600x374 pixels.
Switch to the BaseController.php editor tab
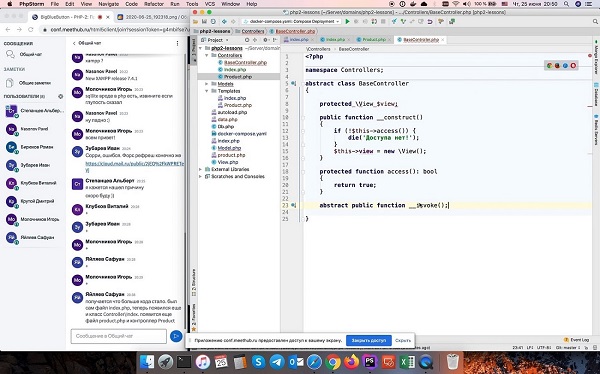421,40
